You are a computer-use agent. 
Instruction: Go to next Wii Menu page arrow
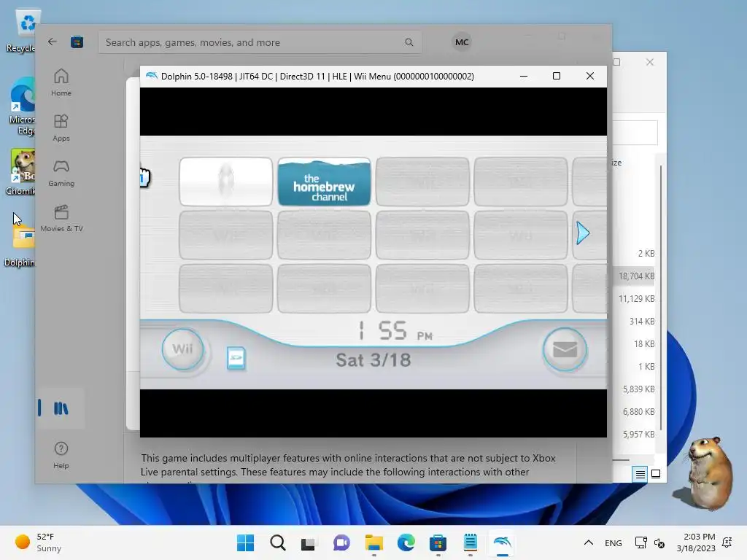pyautogui.click(x=583, y=233)
